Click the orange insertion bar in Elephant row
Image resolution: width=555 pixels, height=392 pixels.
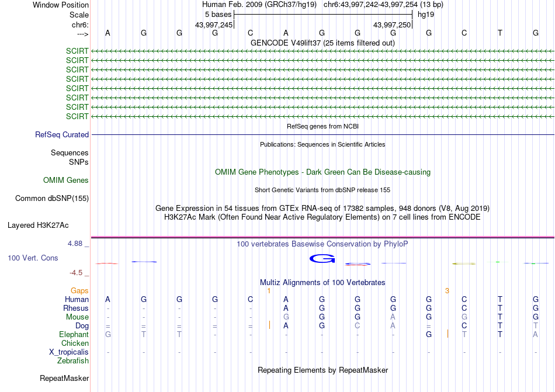pyautogui.click(x=448, y=334)
